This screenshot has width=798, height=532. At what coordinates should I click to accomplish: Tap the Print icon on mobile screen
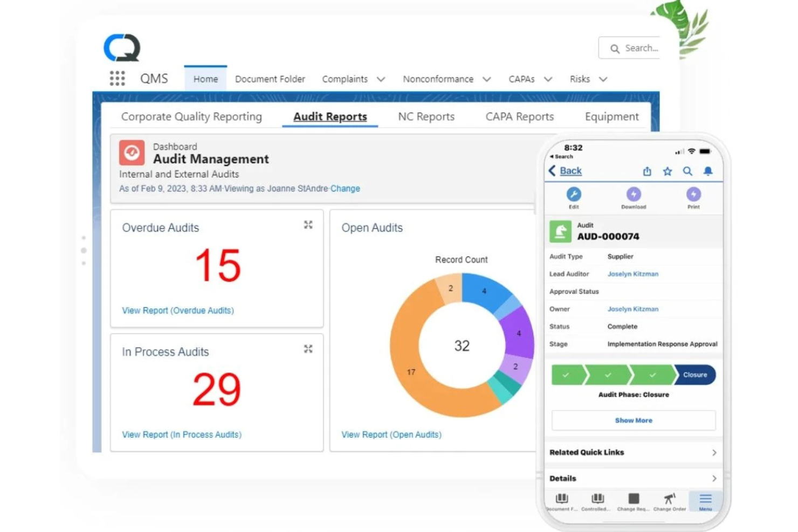(693, 195)
